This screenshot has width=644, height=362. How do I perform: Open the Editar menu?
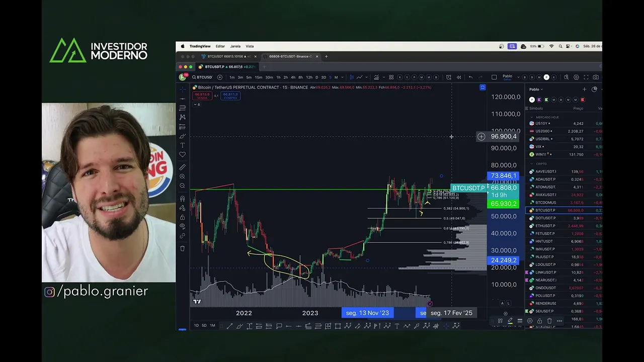(220, 46)
